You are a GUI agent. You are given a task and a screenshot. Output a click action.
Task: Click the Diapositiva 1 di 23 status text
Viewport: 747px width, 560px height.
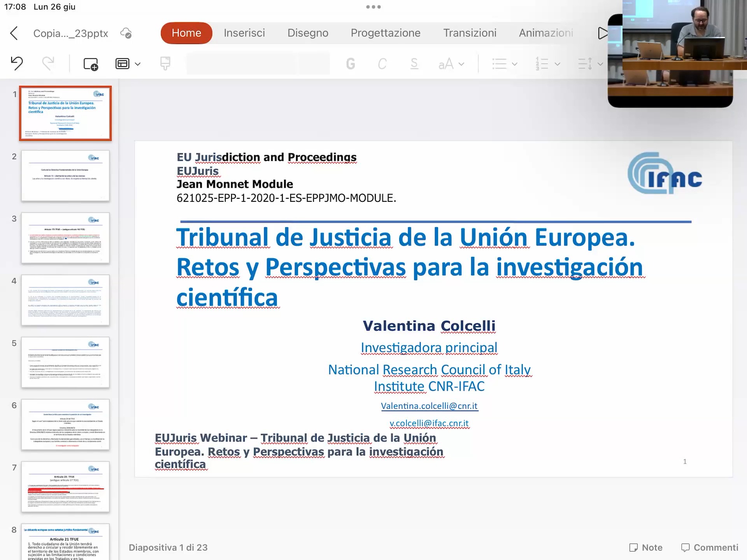pos(168,548)
